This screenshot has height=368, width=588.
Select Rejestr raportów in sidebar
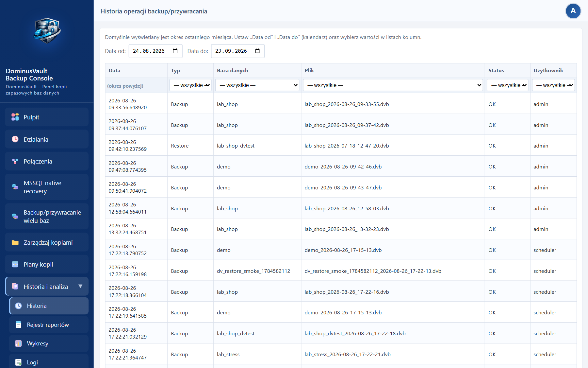49,325
